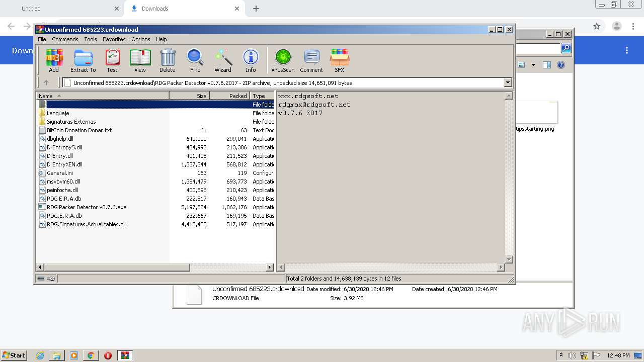
Task: Open Explorer view options dropdown arrow
Action: (x=533, y=65)
